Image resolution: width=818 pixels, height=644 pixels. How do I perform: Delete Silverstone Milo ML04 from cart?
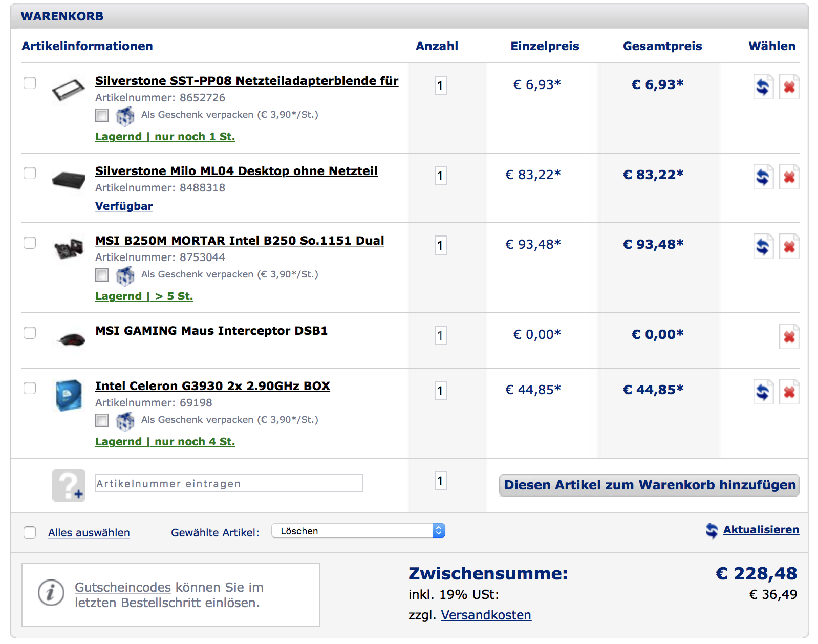[x=789, y=177]
